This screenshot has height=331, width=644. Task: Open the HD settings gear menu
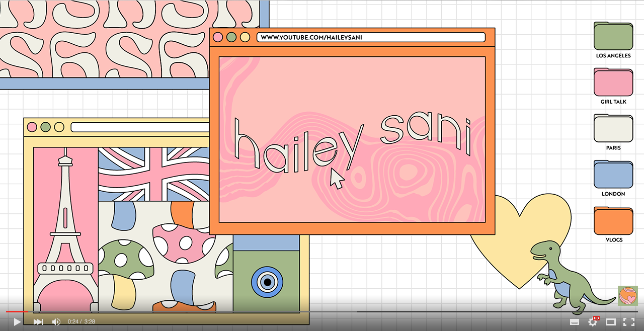click(593, 321)
